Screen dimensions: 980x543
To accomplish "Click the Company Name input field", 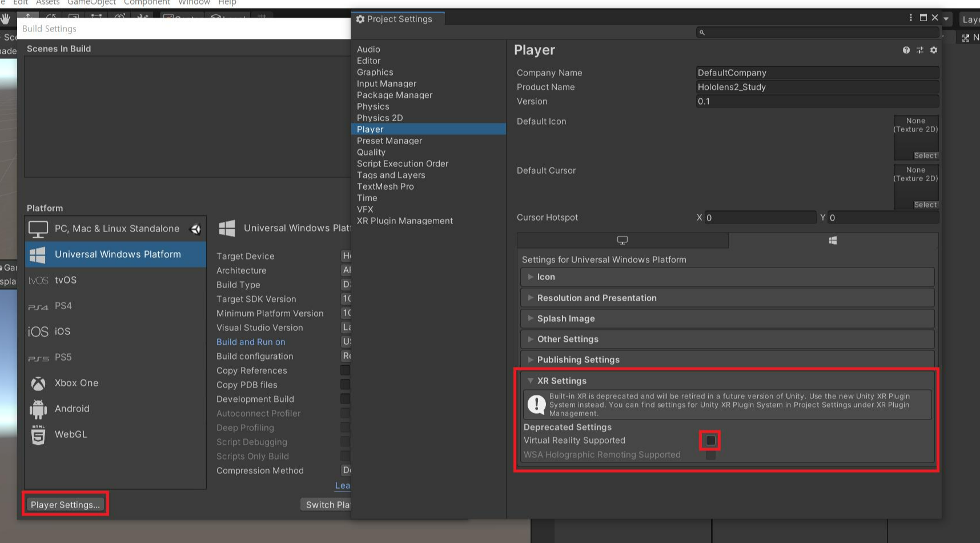I will (817, 73).
